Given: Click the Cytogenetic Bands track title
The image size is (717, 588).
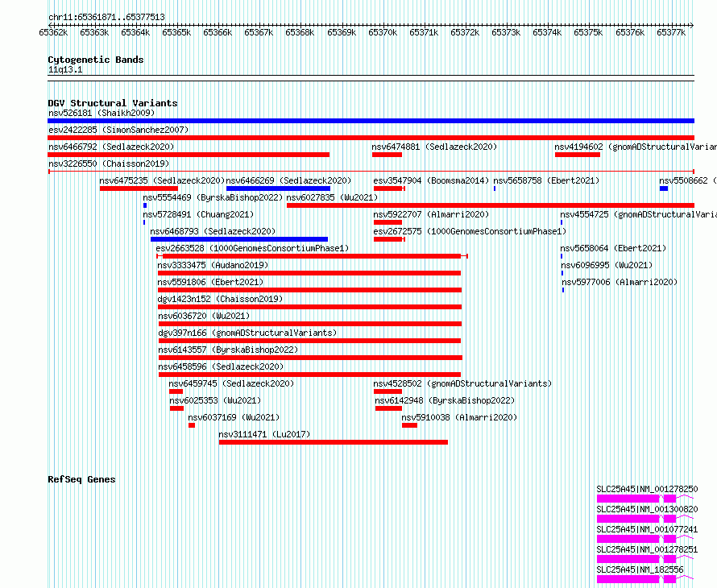Looking at the screenshot, I should (96, 60).
